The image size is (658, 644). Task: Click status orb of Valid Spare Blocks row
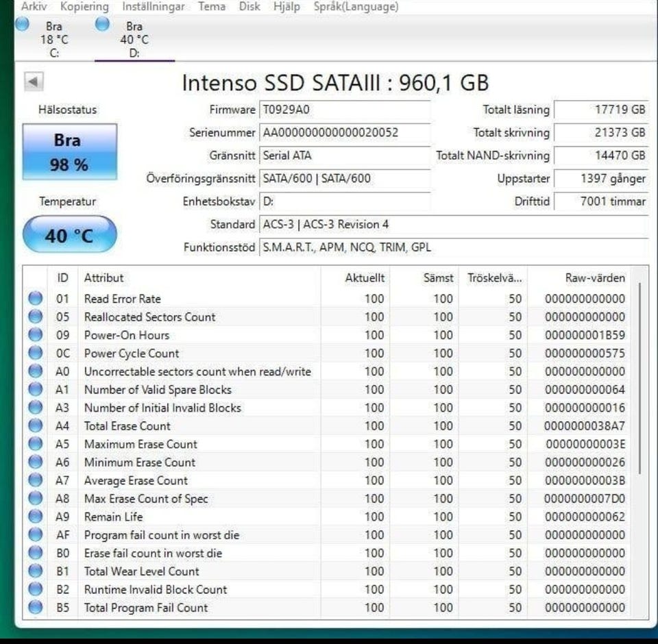[x=35, y=389]
